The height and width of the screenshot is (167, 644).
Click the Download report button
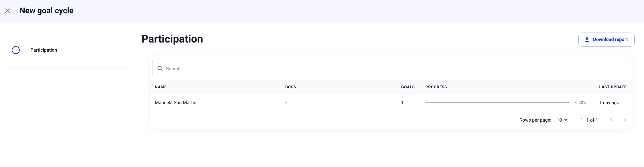606,39
